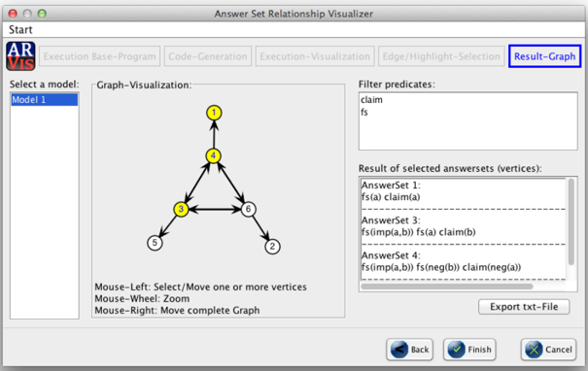Viewport: 588px width, 371px height.
Task: Click the AnswerSet 4 result text
Action: coord(441,261)
